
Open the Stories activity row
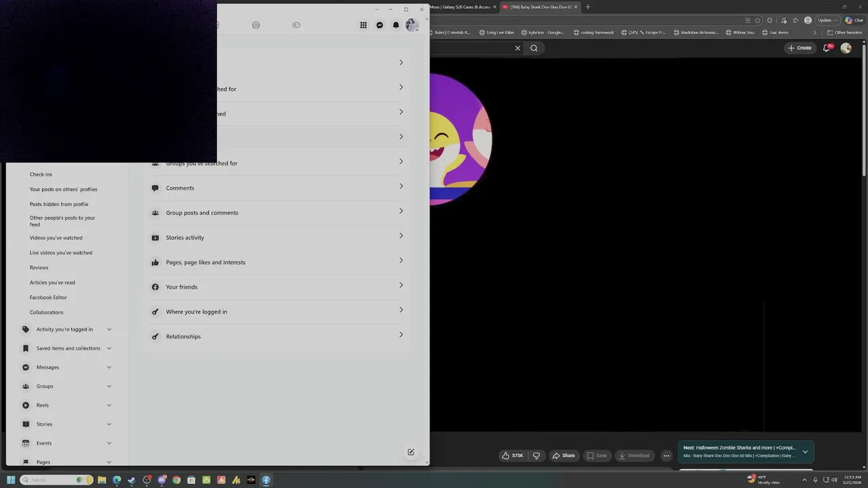(277, 237)
